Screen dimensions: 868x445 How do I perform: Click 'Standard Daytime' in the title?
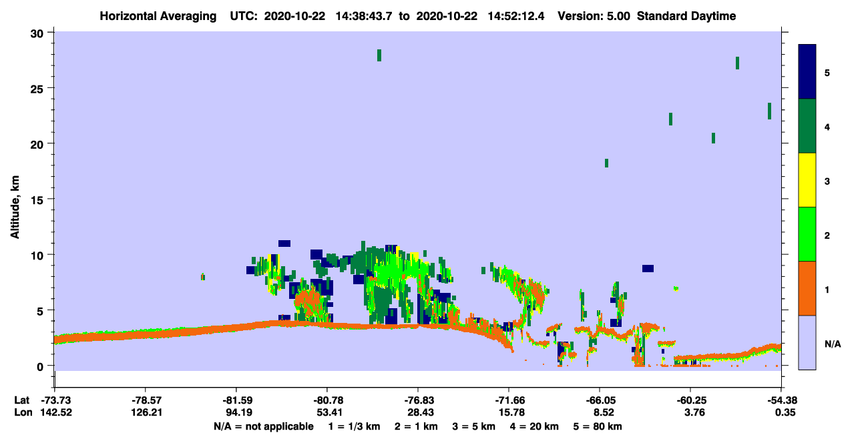pos(686,16)
